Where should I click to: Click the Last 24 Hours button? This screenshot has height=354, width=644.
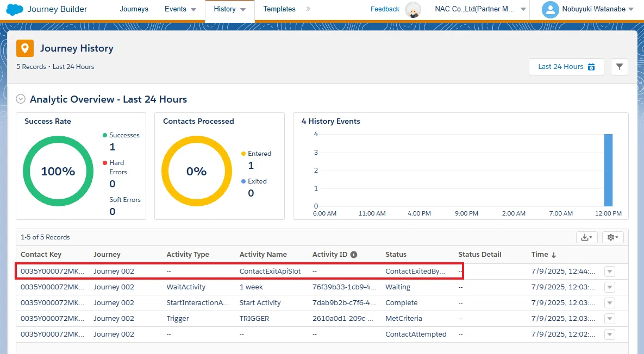[x=566, y=67]
